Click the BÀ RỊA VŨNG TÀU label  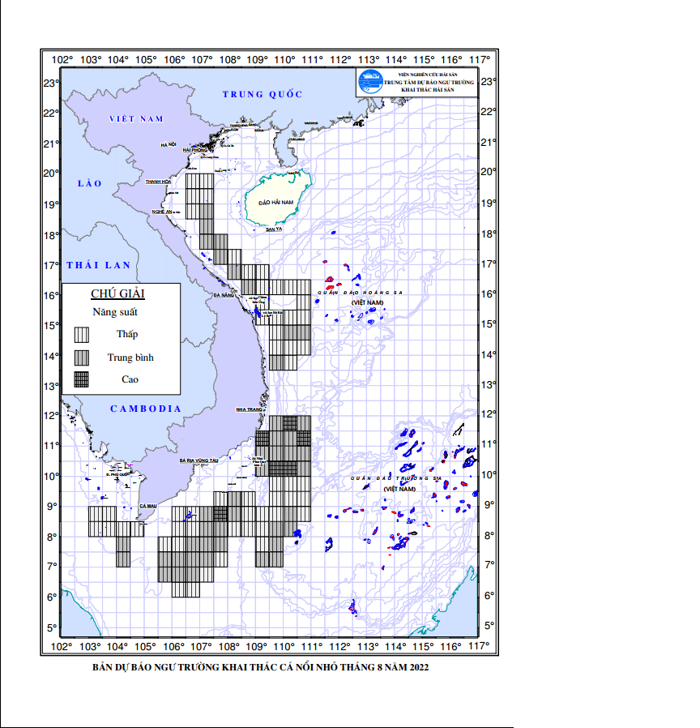[199, 460]
